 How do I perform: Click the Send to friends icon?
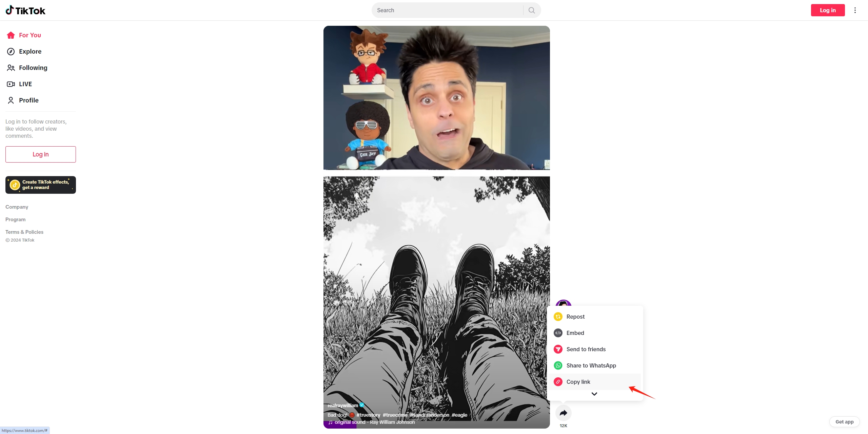point(557,348)
